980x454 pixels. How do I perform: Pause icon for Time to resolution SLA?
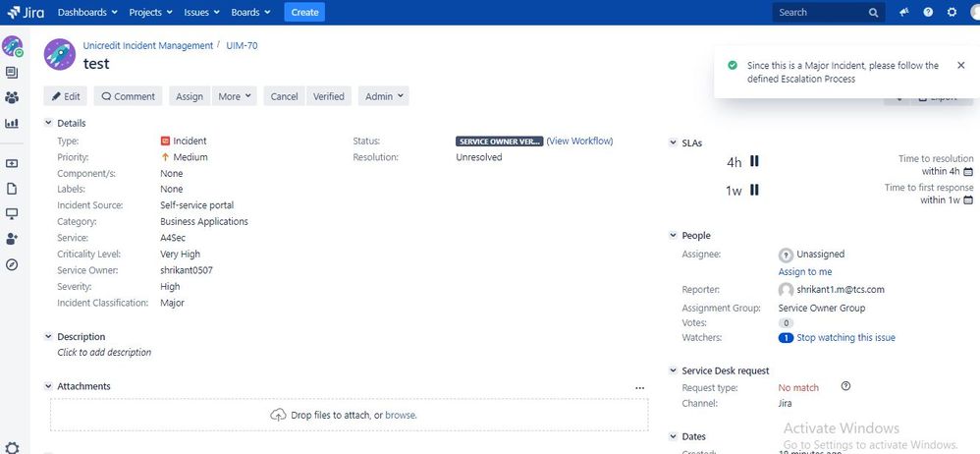coord(754,161)
